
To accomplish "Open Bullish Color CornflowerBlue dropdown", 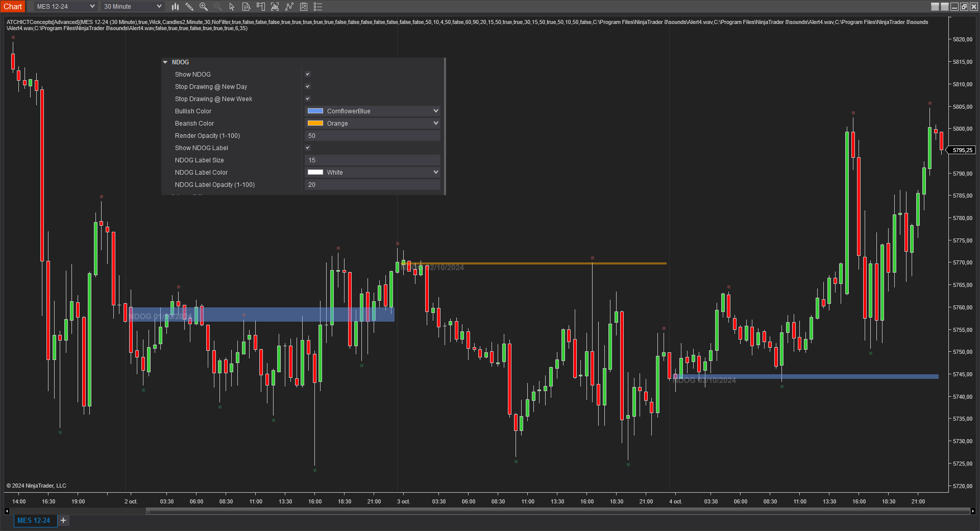I will [373, 111].
